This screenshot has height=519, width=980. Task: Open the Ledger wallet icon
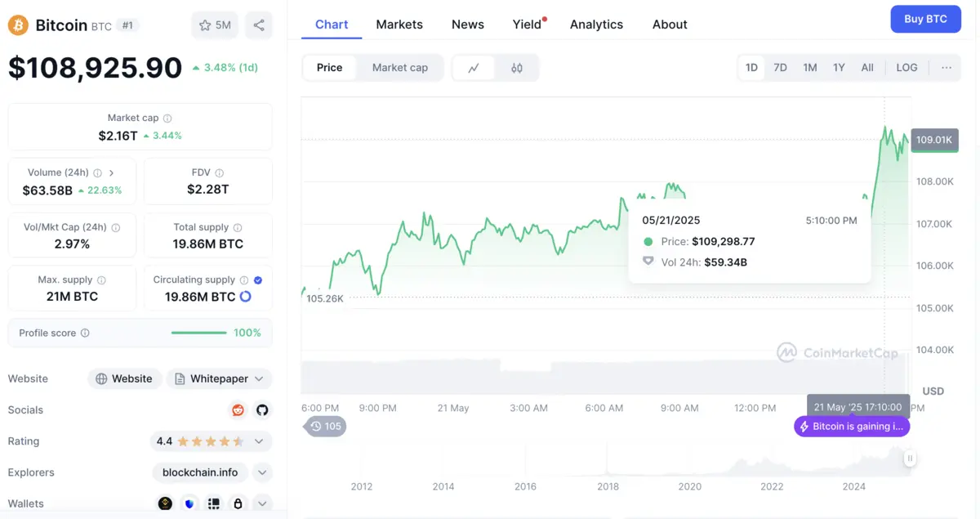214,503
